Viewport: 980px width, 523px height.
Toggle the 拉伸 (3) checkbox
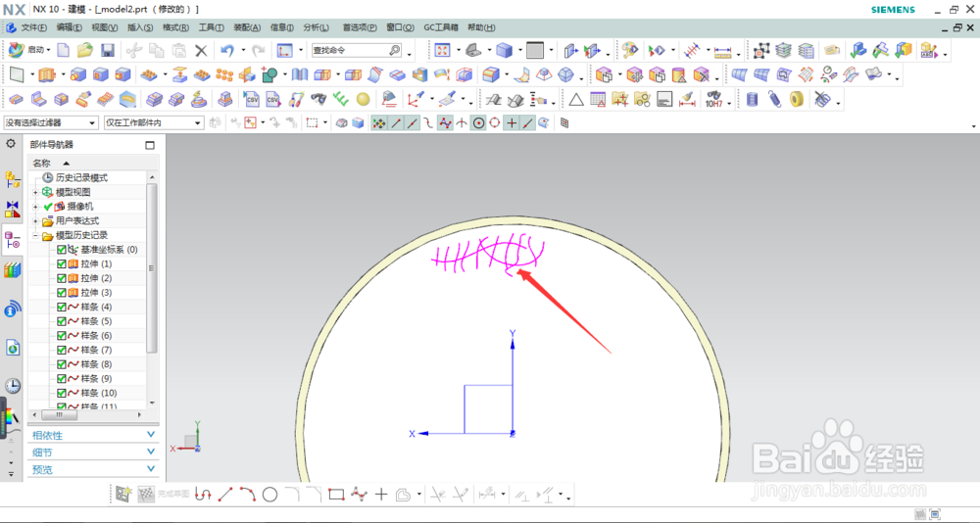coord(61,293)
